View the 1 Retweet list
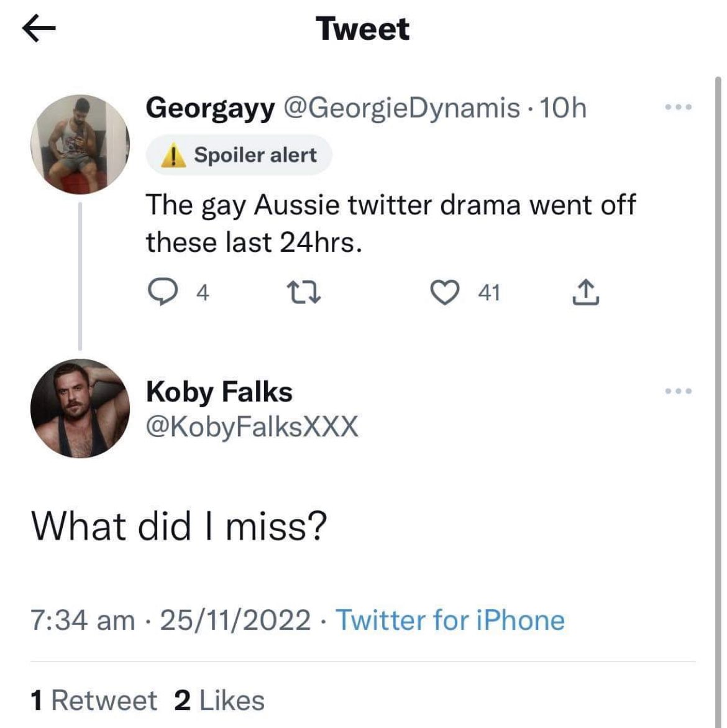 point(94,700)
